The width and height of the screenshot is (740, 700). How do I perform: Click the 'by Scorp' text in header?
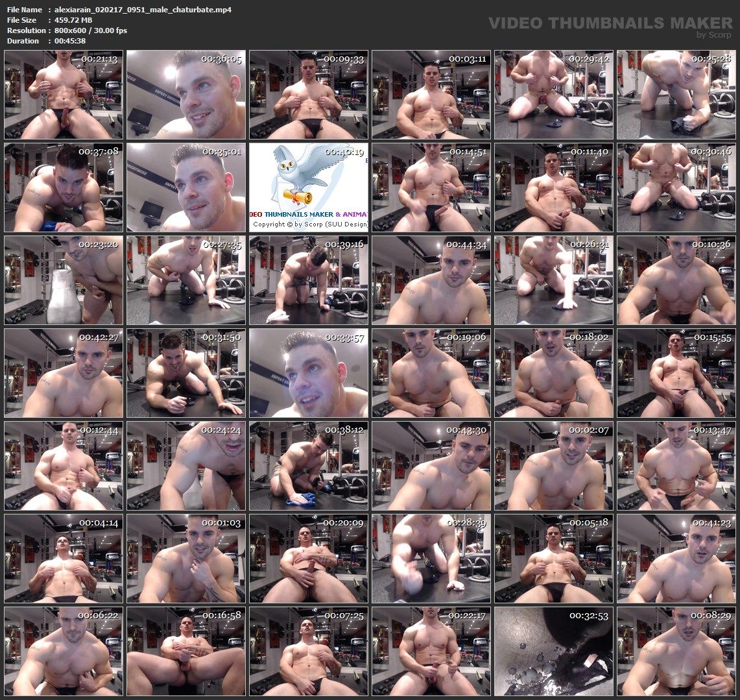[714, 35]
